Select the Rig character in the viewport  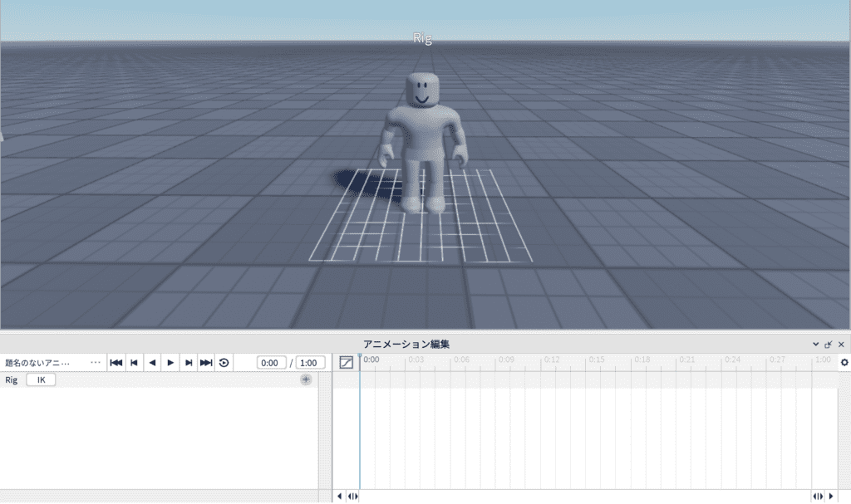[422, 141]
